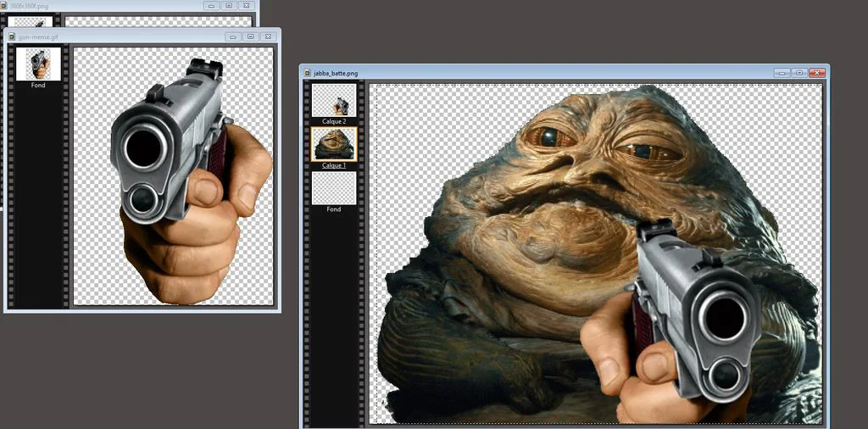The image size is (868, 429).
Task: Close the 360fx360f.png window
Action: pos(247,5)
